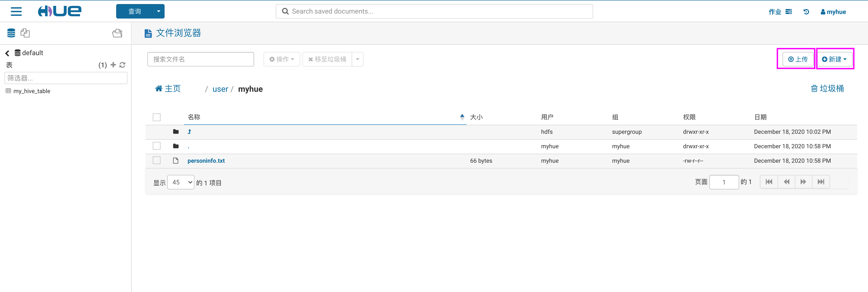Refresh the tables list icon

click(122, 65)
